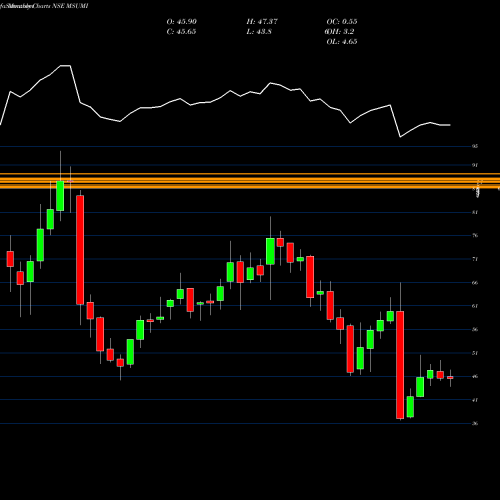Select the 76 price axis label
Viewport: 500px width, 500px height.
(475, 236)
